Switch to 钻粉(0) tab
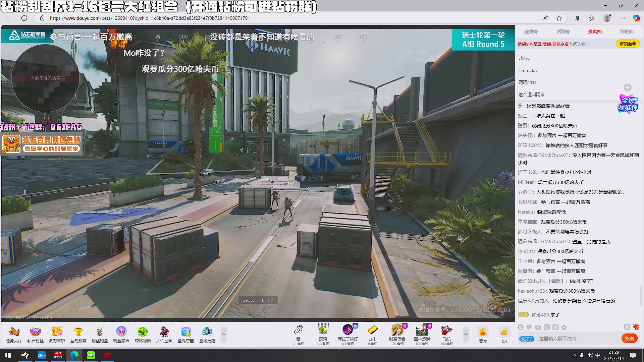 627,32
